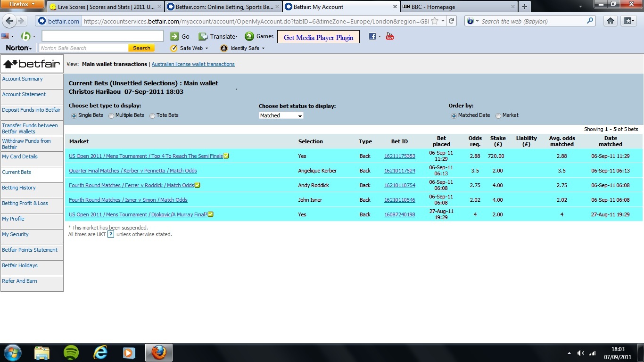The height and width of the screenshot is (362, 644).
Task: Go back with the browser back arrow
Action: pos(9,21)
